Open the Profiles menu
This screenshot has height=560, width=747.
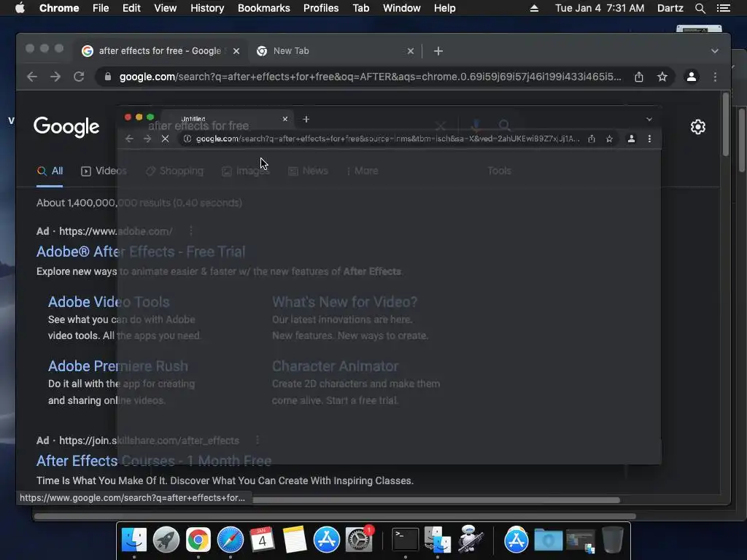(x=321, y=8)
